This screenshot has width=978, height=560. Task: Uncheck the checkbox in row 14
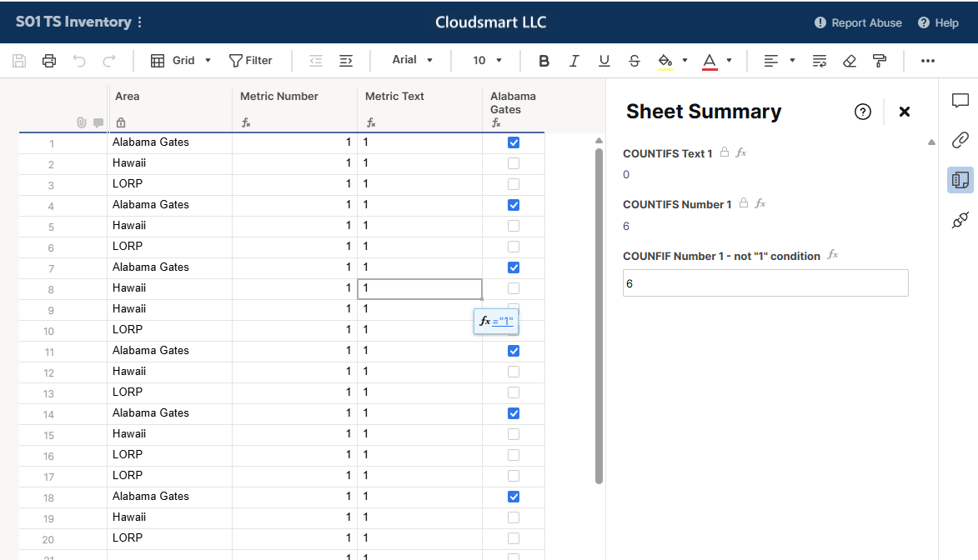[514, 413]
